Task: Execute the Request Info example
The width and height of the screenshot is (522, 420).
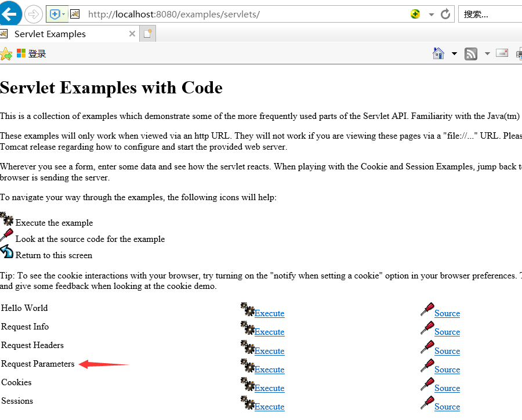Action: 269,332
